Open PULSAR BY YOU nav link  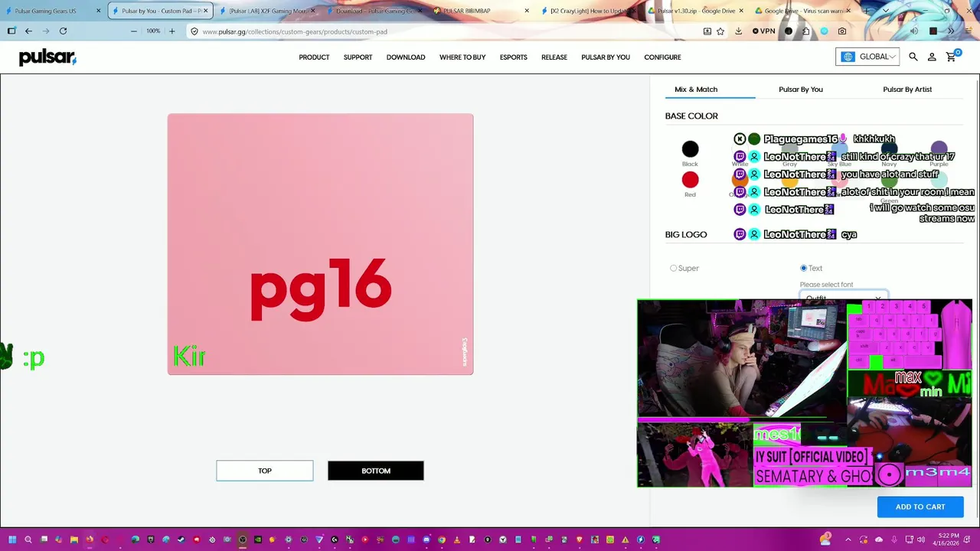[x=606, y=57]
